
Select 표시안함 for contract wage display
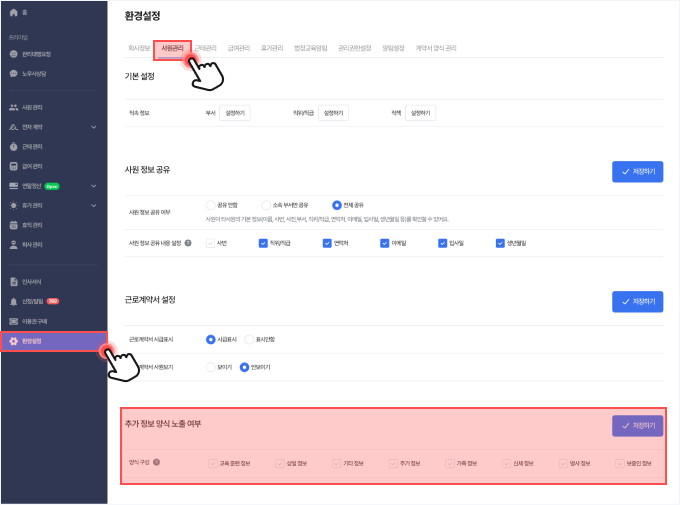pyautogui.click(x=249, y=339)
